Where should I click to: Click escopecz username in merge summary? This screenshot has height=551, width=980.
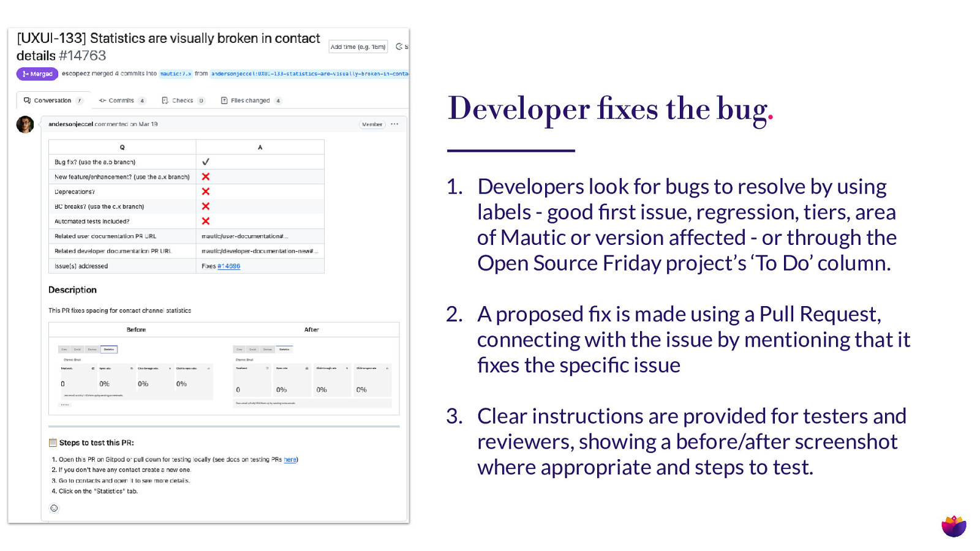click(x=76, y=73)
